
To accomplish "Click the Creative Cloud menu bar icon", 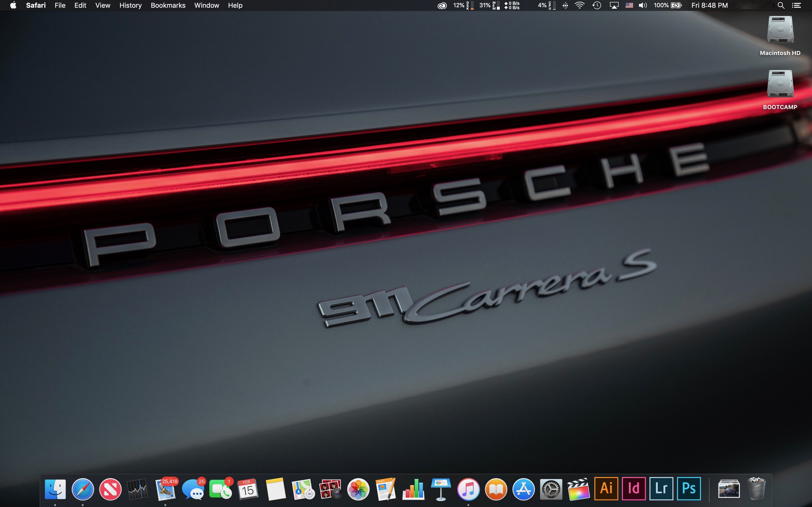I will (x=442, y=5).
